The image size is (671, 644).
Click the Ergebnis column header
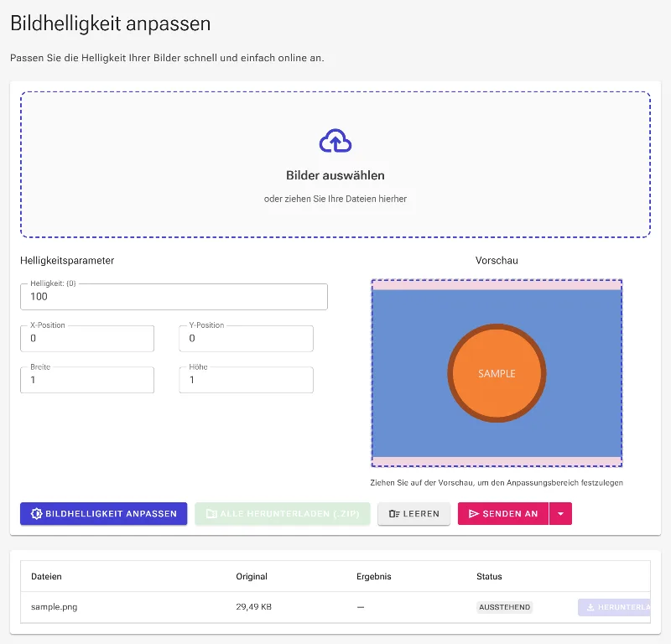[x=373, y=576]
